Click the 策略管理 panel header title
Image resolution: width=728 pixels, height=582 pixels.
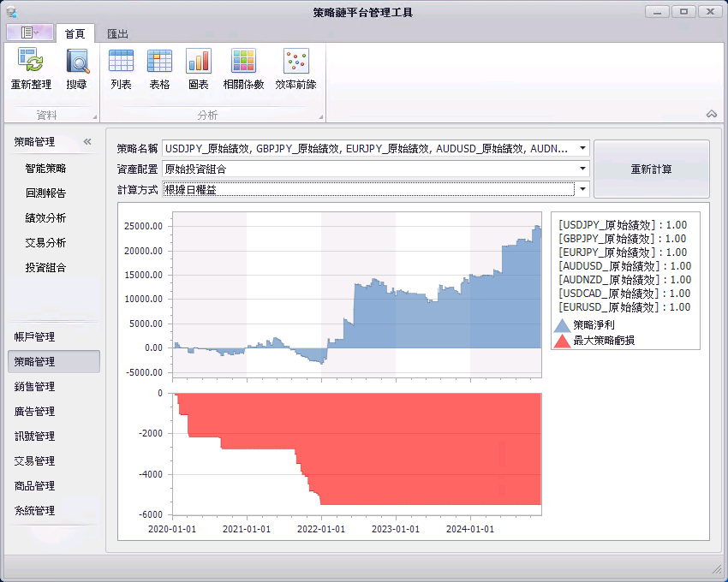pos(34,141)
